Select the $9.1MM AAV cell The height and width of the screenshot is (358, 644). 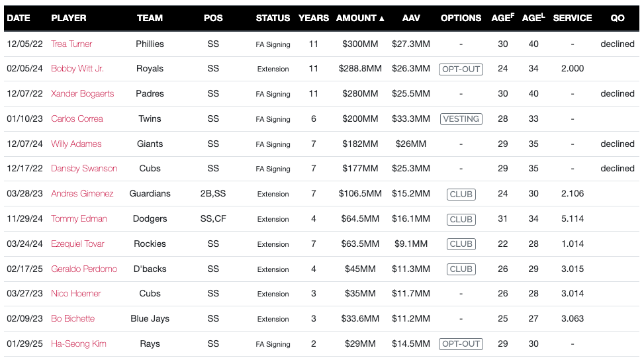[411, 244]
